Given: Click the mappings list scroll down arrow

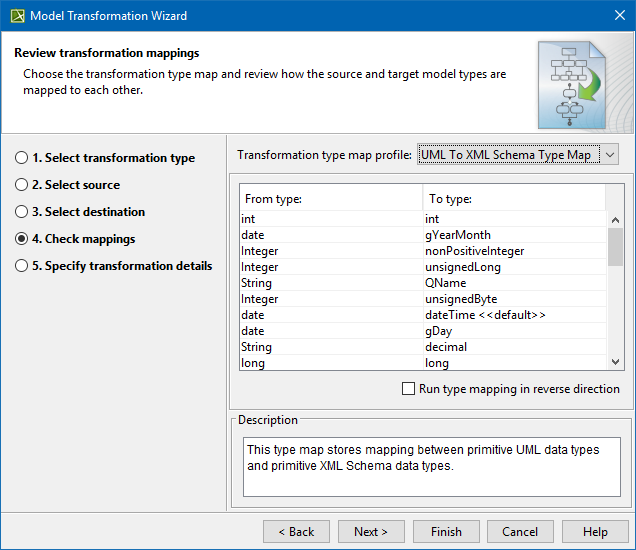Looking at the screenshot, I should click(x=615, y=362).
